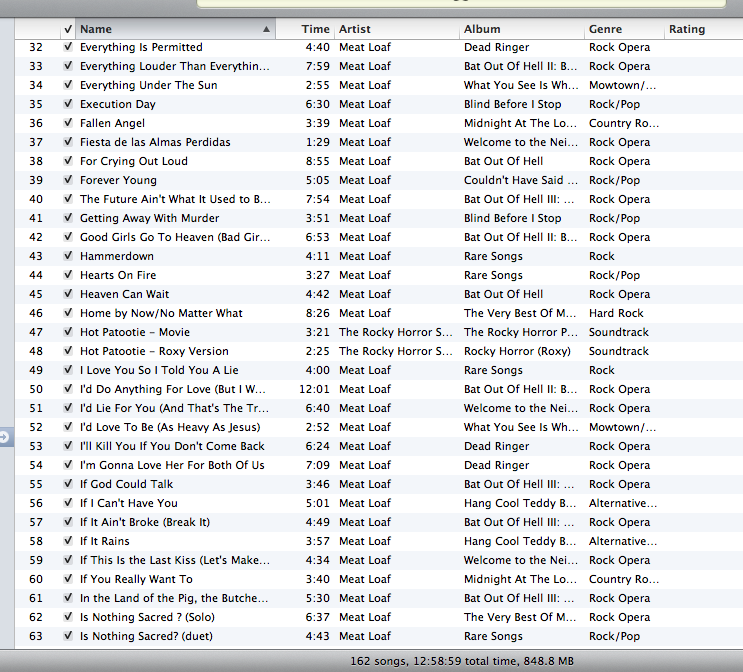Disable the checkbox for Forever Young
Screen dimensions: 743x672
tap(67, 180)
